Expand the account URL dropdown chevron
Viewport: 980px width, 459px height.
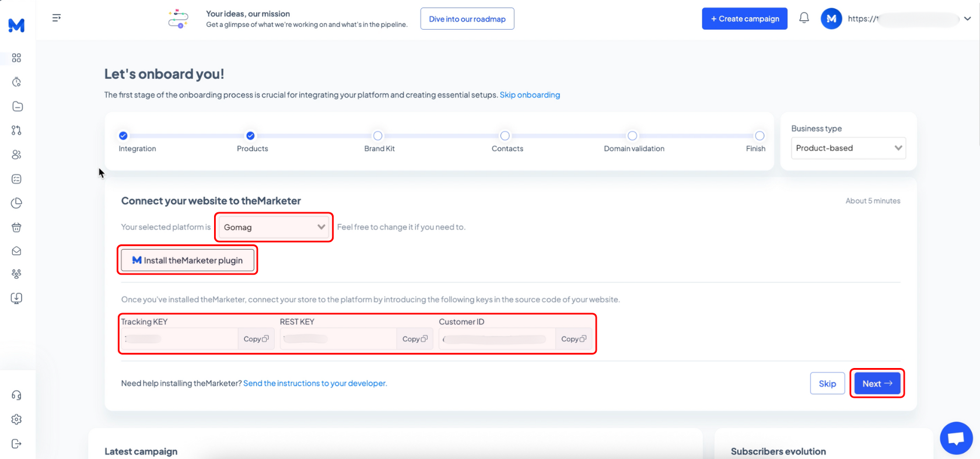tap(967, 19)
